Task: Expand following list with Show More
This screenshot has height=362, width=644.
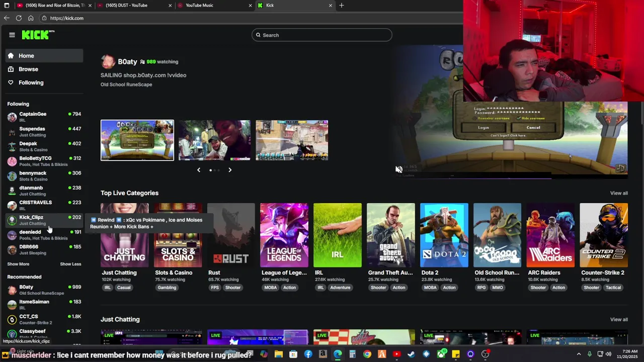Action: 18,264
